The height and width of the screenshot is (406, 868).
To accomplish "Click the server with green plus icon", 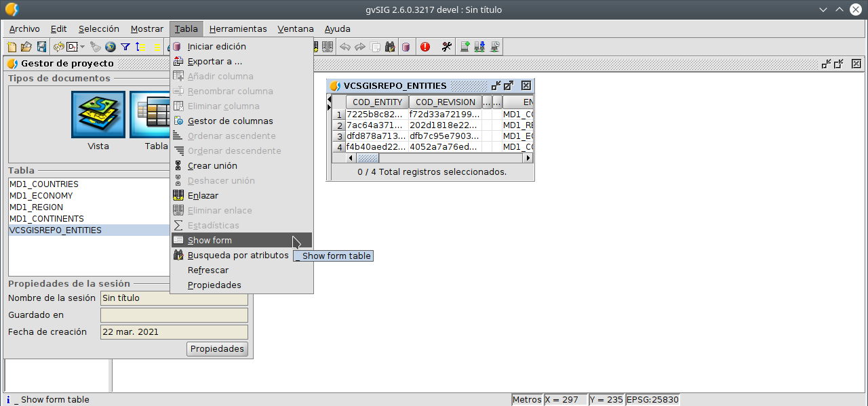I will pos(465,47).
